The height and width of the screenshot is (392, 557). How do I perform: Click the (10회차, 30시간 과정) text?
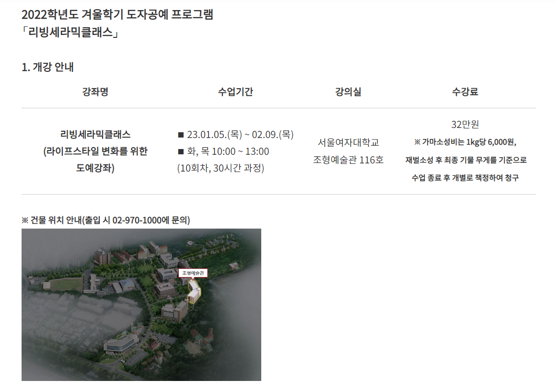click(x=220, y=168)
